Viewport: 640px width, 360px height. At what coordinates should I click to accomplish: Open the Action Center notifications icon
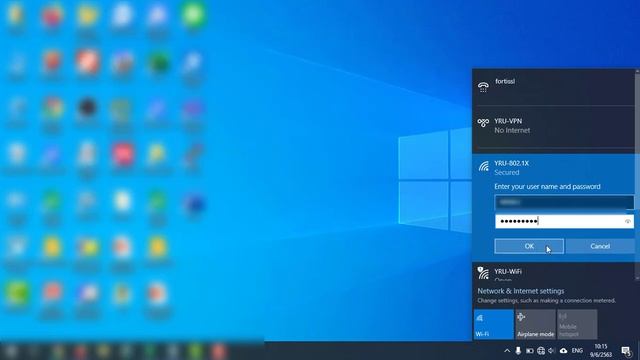626,351
